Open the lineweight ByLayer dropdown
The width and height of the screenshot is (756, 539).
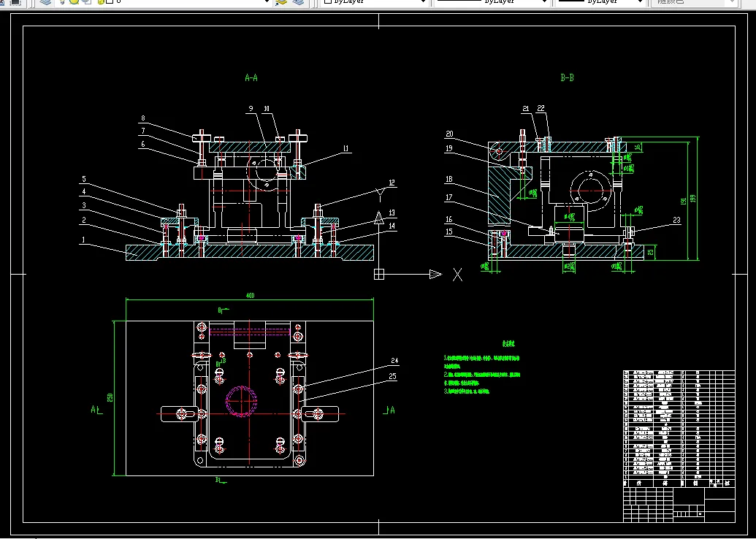coord(600,2)
